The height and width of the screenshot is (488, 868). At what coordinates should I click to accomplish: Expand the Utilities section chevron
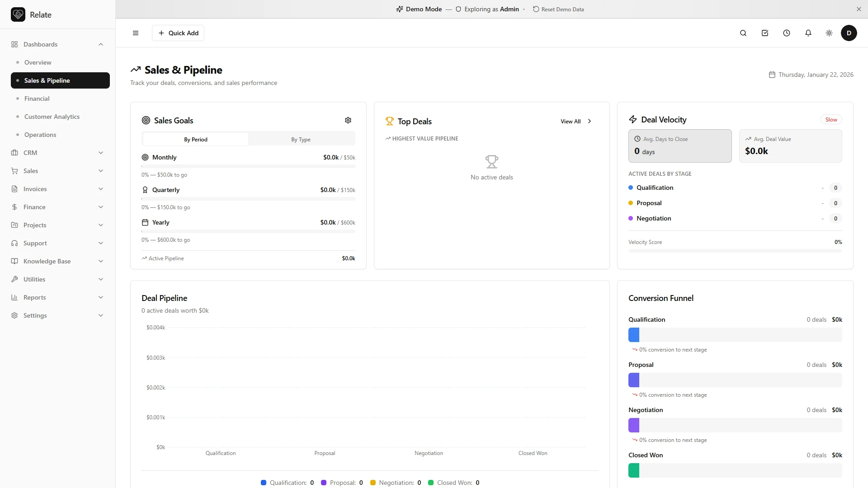pos(101,279)
